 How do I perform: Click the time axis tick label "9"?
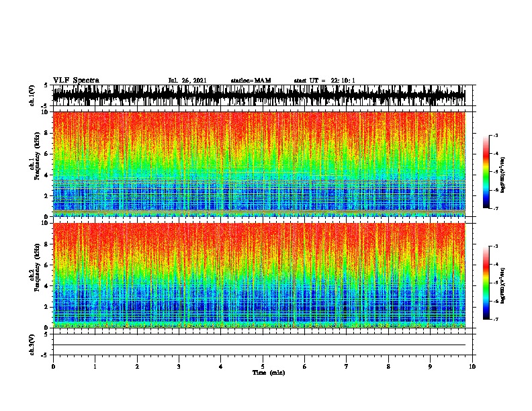(430, 367)
